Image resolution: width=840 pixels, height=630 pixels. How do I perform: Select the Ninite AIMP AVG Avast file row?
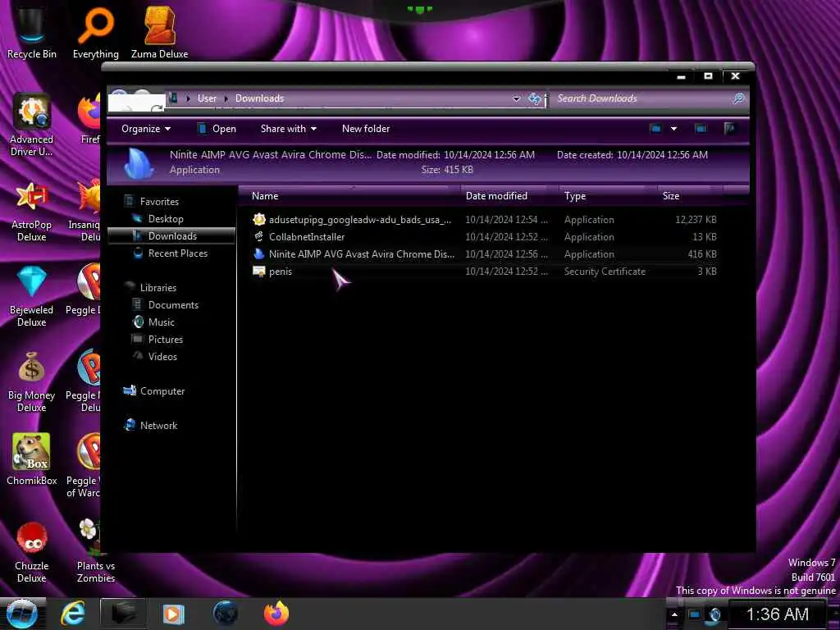[x=484, y=254]
